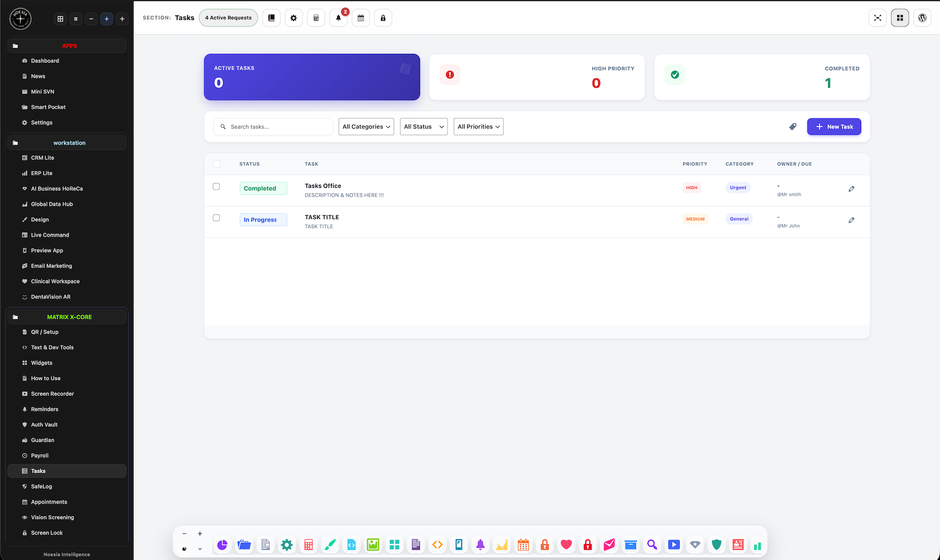This screenshot has height=560, width=940.
Task: Open the calculator icon in top toolbar
Action: coord(316,18)
